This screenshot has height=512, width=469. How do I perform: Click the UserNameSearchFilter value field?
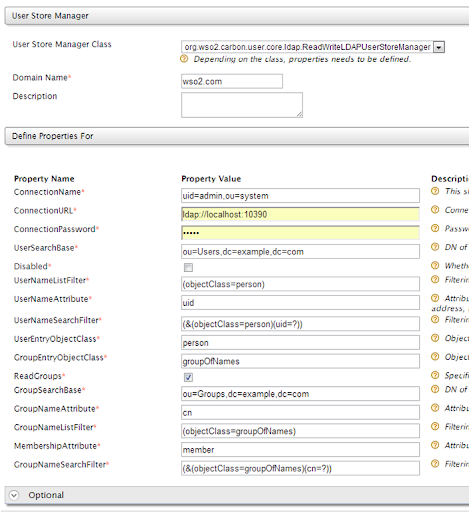(300, 324)
